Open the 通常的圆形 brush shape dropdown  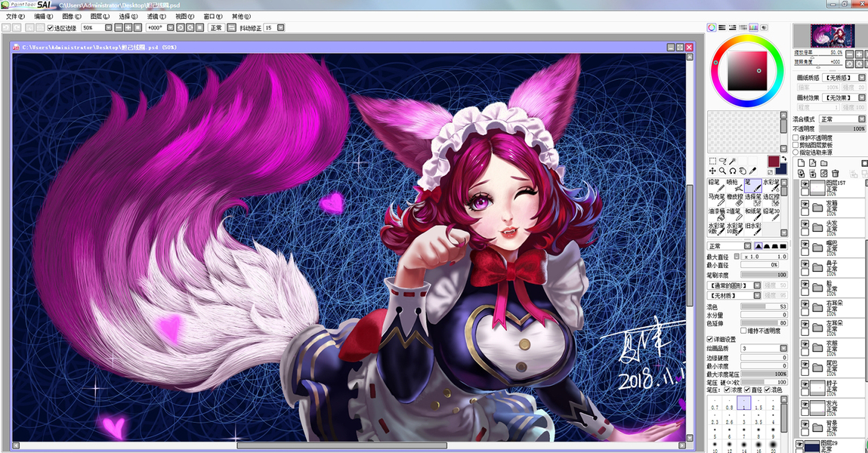point(757,285)
